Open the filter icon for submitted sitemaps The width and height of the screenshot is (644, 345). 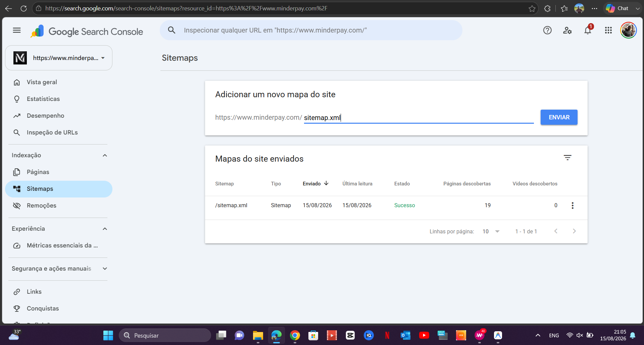567,158
